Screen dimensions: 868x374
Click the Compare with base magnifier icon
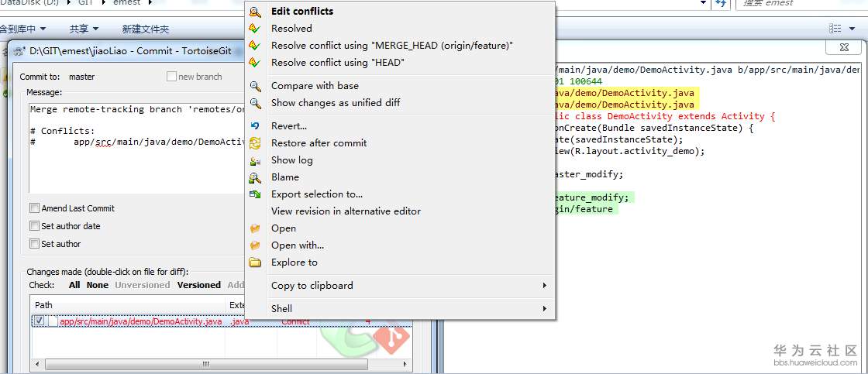click(x=255, y=86)
